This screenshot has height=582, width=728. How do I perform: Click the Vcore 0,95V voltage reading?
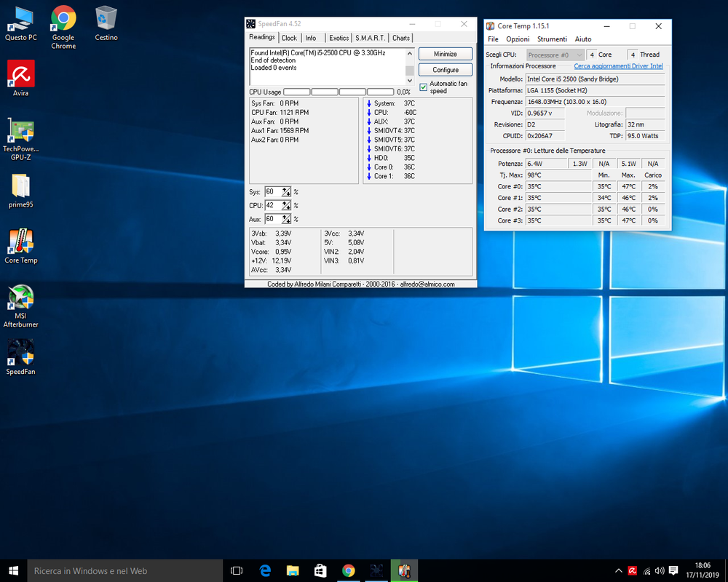click(x=271, y=252)
